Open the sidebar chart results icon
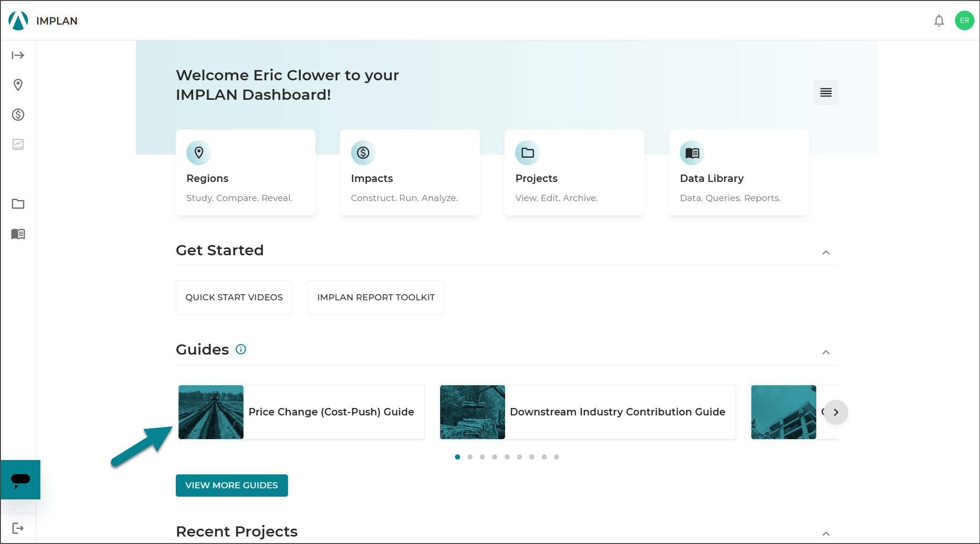Screen dimensions: 980x544 (18, 144)
